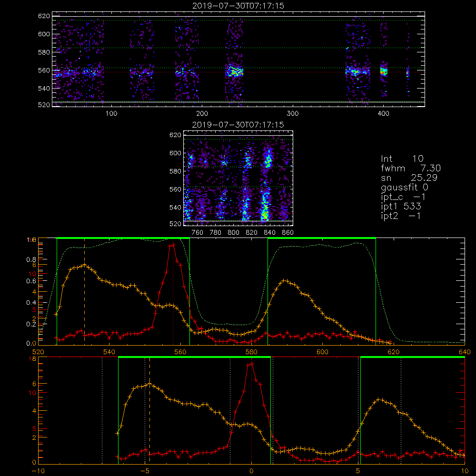
Task: Click x-axis label 840 on middle image
Action: click(x=269, y=233)
